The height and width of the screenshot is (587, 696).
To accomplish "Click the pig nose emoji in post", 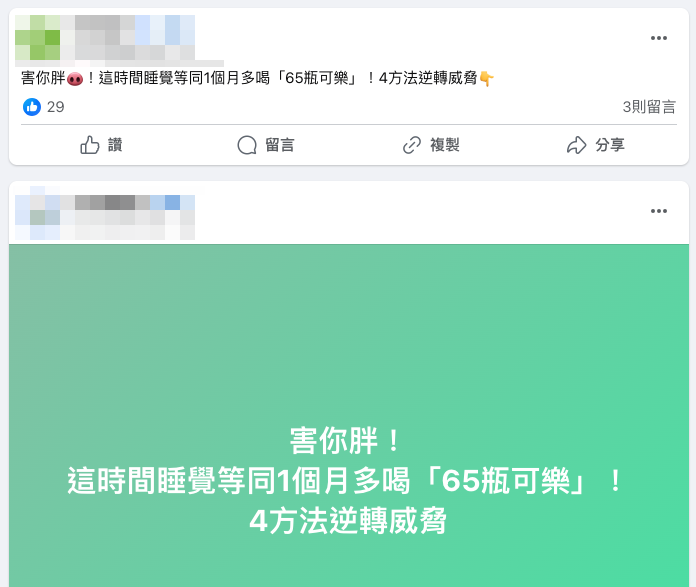I will 75,79.
